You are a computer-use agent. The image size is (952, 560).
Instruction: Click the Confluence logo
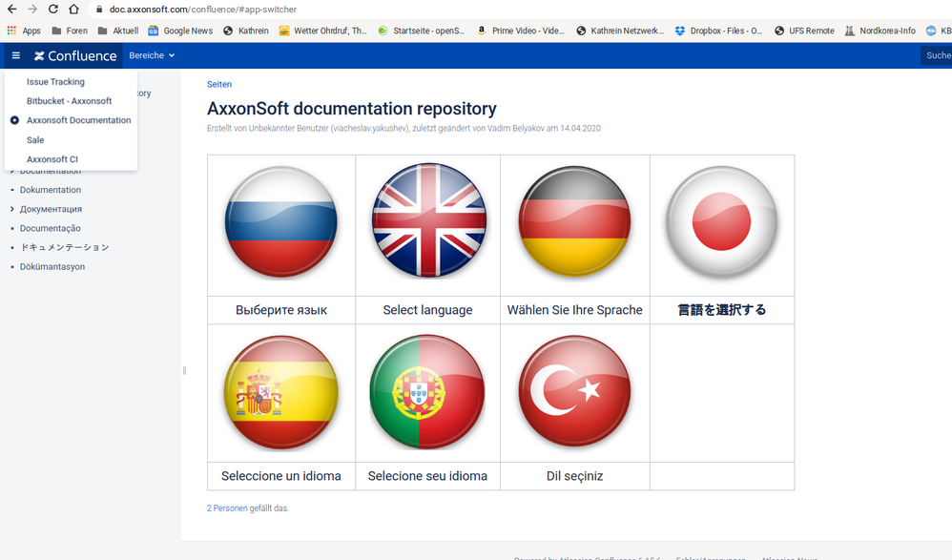[75, 56]
